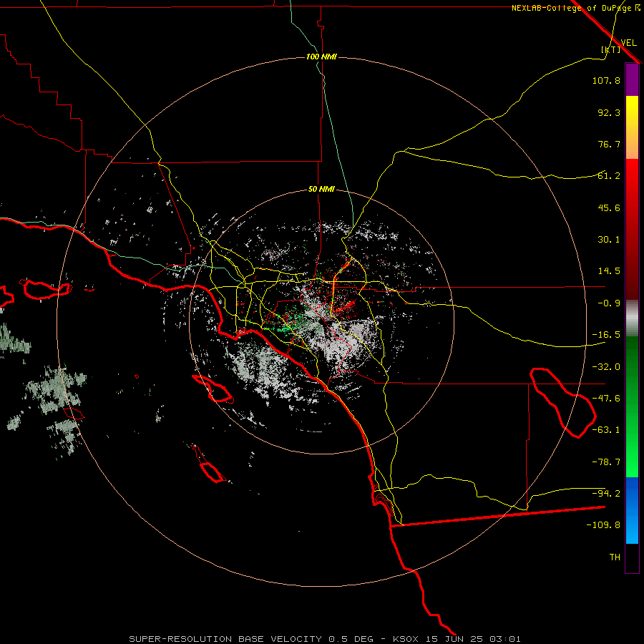Pick the blue segment of velocity color bar
Image resolution: width=644 pixels, height=644 pixels.
coord(632,510)
